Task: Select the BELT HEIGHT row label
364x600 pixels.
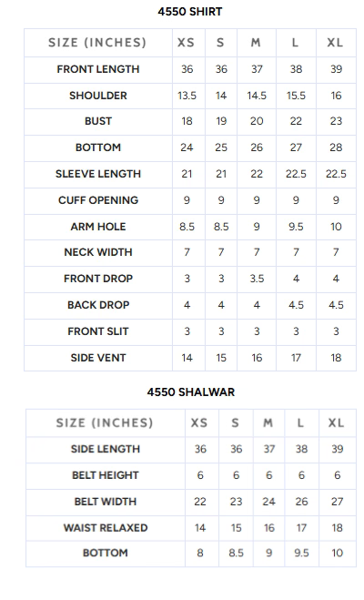Action: 106,475
